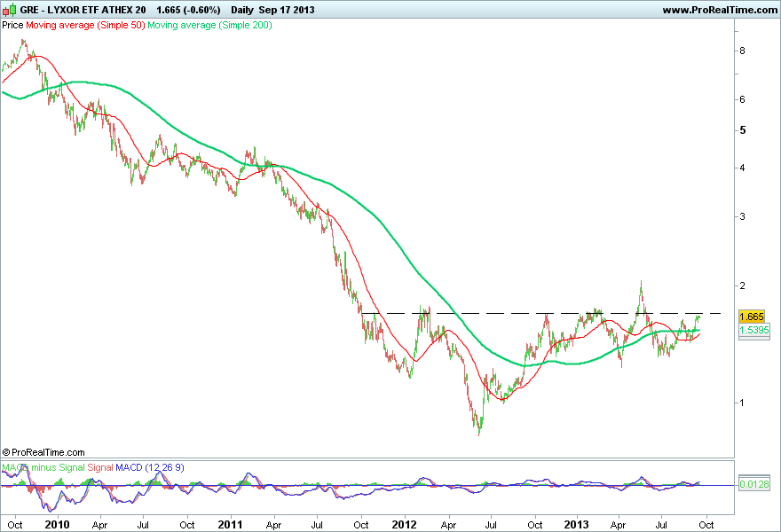This screenshot has width=781, height=532.
Task: Click the 0.0128 MACD value tag
Action: point(754,484)
